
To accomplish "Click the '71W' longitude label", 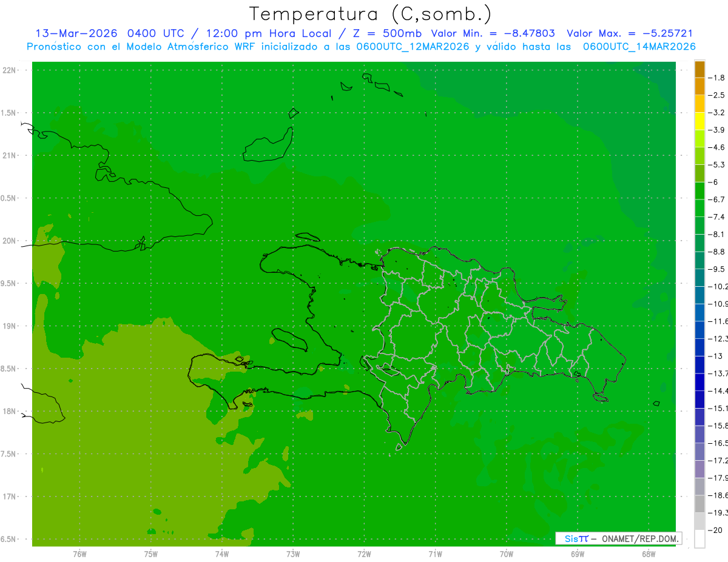I will [435, 554].
